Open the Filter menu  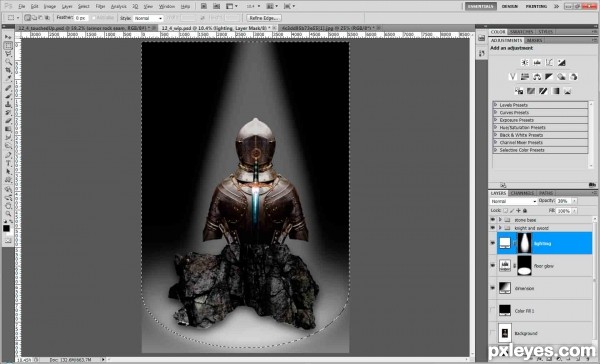click(x=100, y=7)
